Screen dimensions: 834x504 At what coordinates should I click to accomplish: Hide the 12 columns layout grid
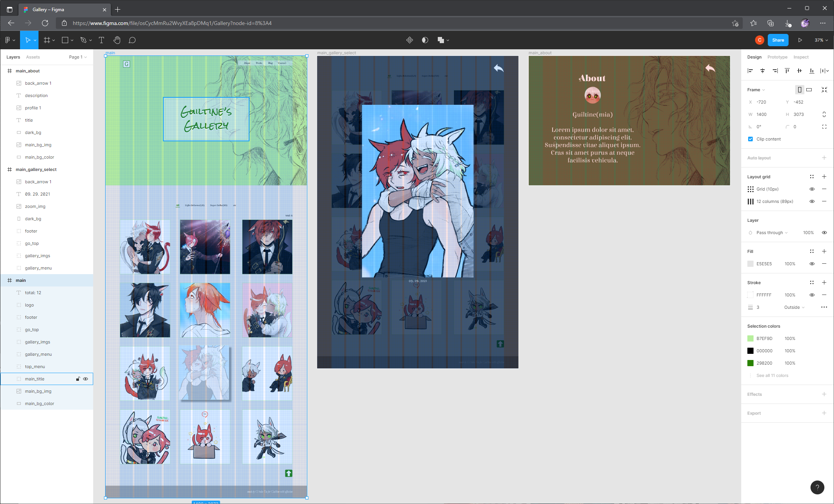click(x=812, y=201)
